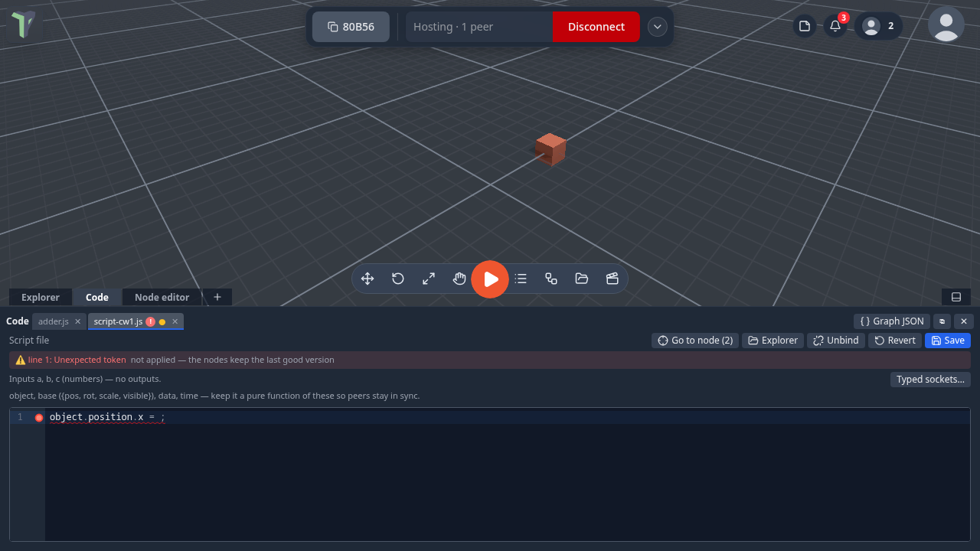This screenshot has width=980, height=551.
Task: Pop out the code panel window icon
Action: click(942, 321)
